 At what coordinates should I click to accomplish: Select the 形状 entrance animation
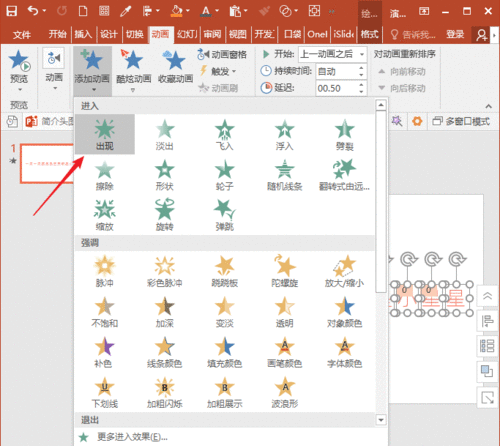click(165, 175)
